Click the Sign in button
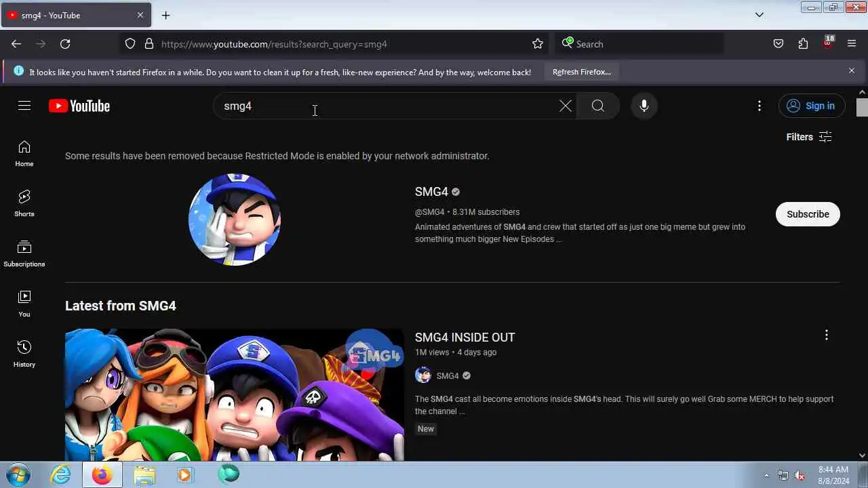This screenshot has height=488, width=868. coord(812,106)
